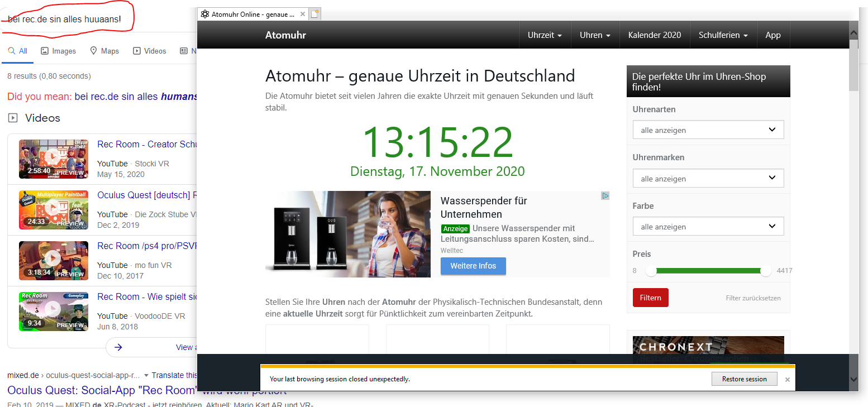Click the Restore session button
868x407 pixels.
pos(744,379)
